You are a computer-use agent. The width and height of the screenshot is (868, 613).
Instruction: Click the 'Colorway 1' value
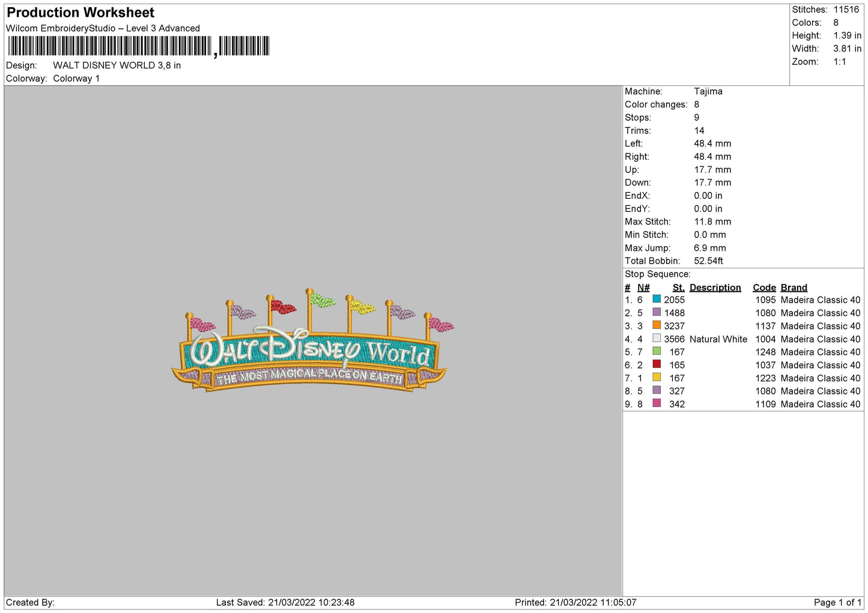click(x=76, y=79)
